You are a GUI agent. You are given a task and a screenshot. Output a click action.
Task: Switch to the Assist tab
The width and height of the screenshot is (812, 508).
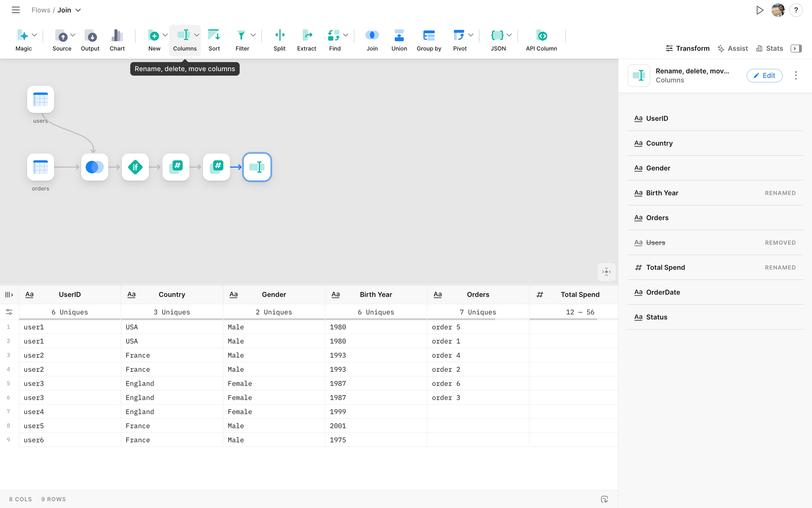733,48
